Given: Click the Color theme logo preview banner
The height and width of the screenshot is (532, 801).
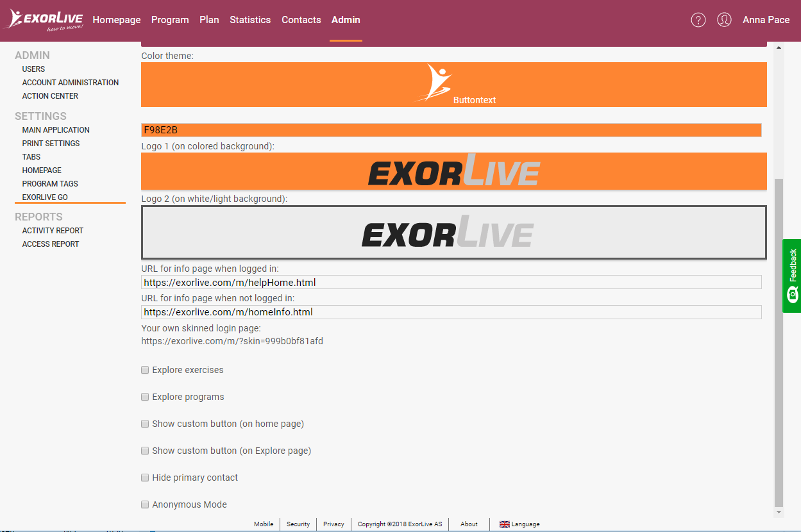Looking at the screenshot, I should pos(454,85).
